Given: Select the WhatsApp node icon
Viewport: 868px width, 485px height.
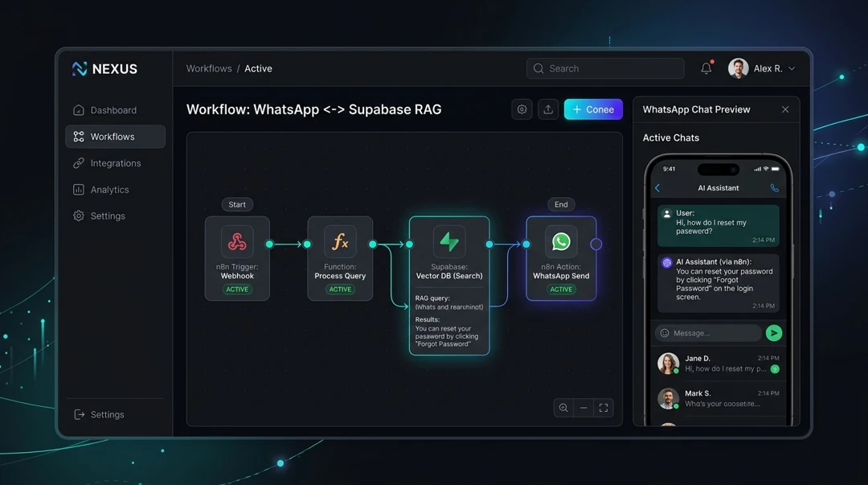Looking at the screenshot, I should (561, 241).
